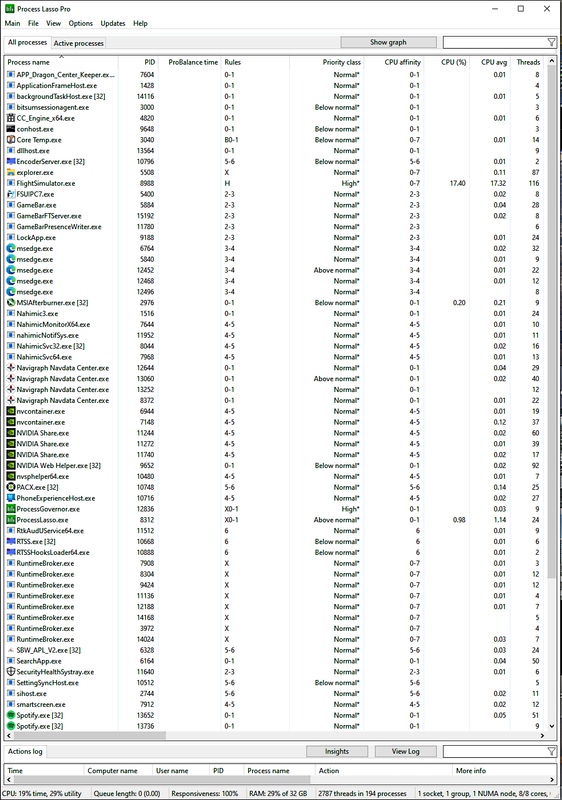Open the Options menu
Image resolution: width=562 pixels, height=800 pixels.
pos(81,23)
